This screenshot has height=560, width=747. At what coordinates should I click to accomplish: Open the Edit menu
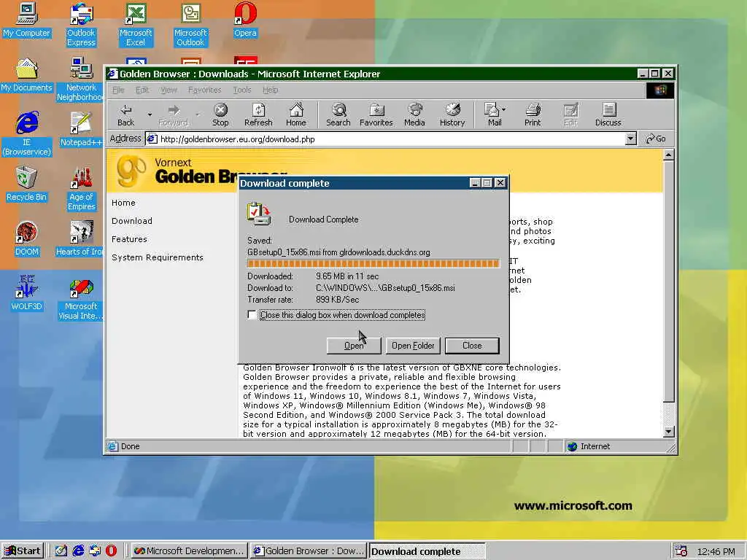[x=142, y=90]
